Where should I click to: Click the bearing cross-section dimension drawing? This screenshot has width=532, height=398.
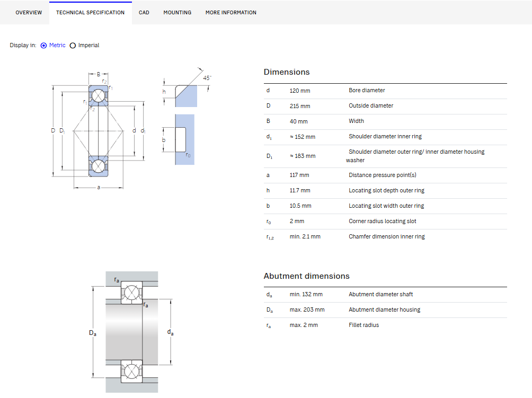pos(99,130)
